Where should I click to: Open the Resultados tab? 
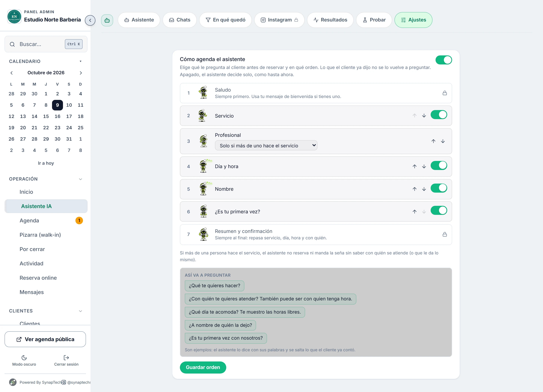point(330,20)
